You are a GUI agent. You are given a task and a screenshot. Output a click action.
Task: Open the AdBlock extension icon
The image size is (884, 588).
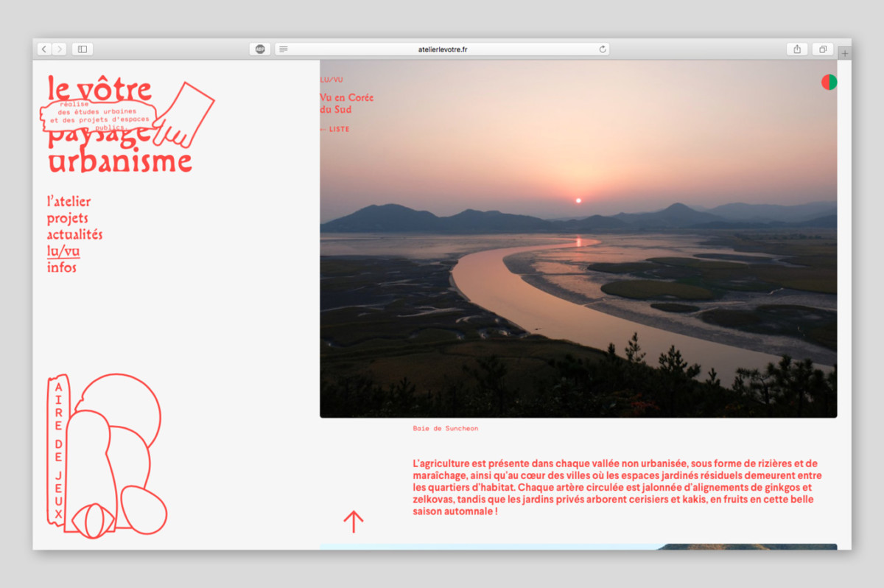(x=259, y=49)
